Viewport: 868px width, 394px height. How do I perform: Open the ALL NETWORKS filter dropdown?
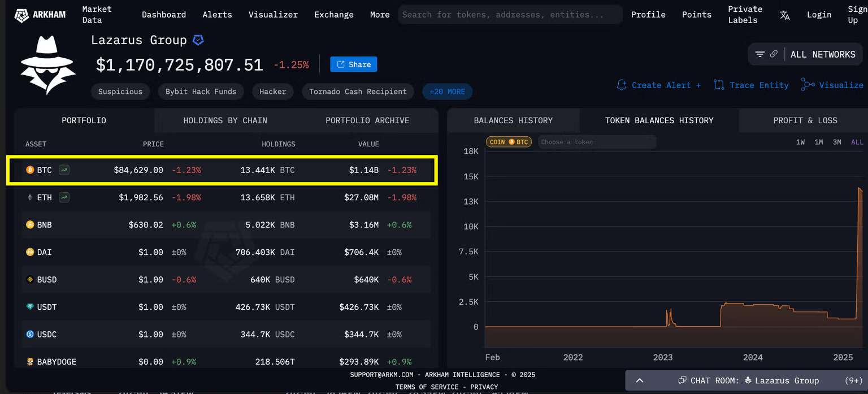(822, 54)
